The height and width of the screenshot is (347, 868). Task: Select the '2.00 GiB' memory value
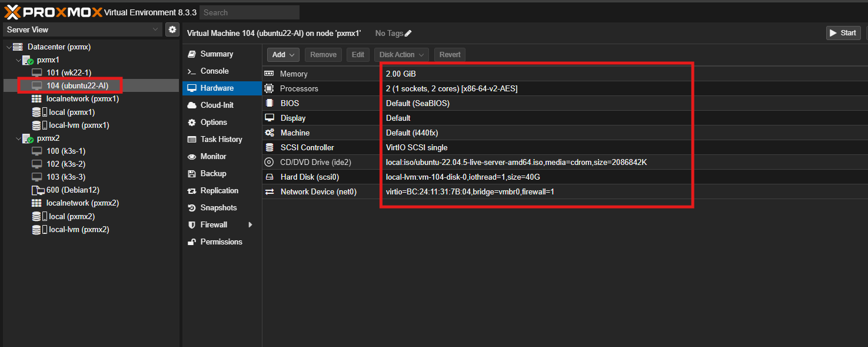401,74
